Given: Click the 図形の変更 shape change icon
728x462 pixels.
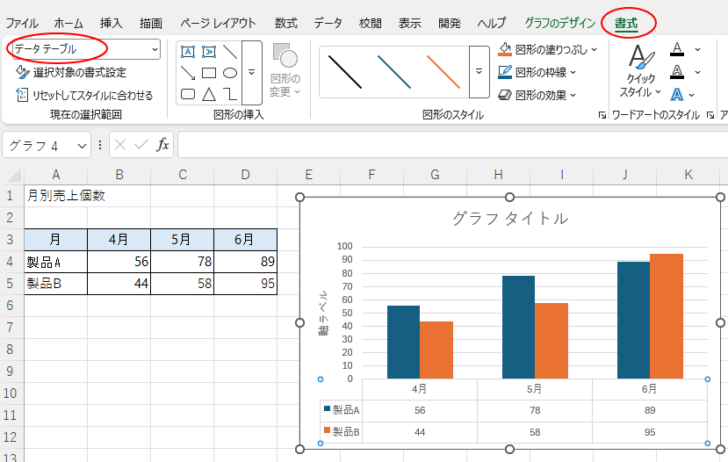Looking at the screenshot, I should point(285,71).
